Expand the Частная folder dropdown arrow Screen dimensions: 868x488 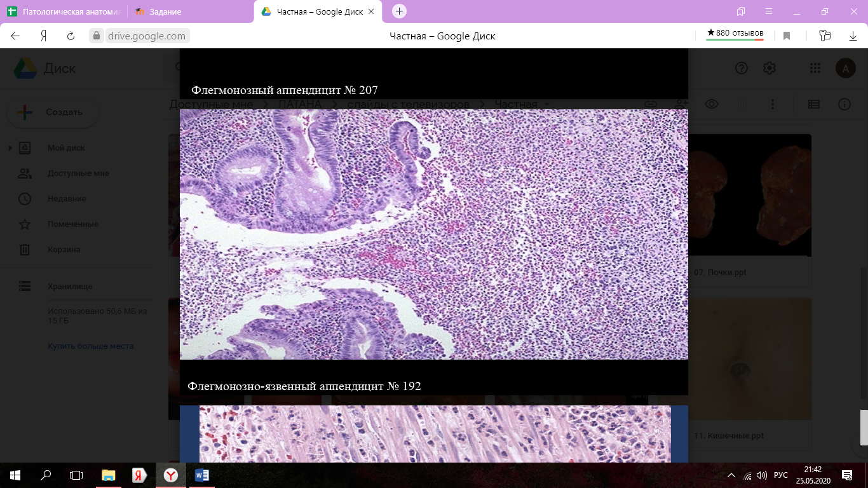tap(547, 105)
